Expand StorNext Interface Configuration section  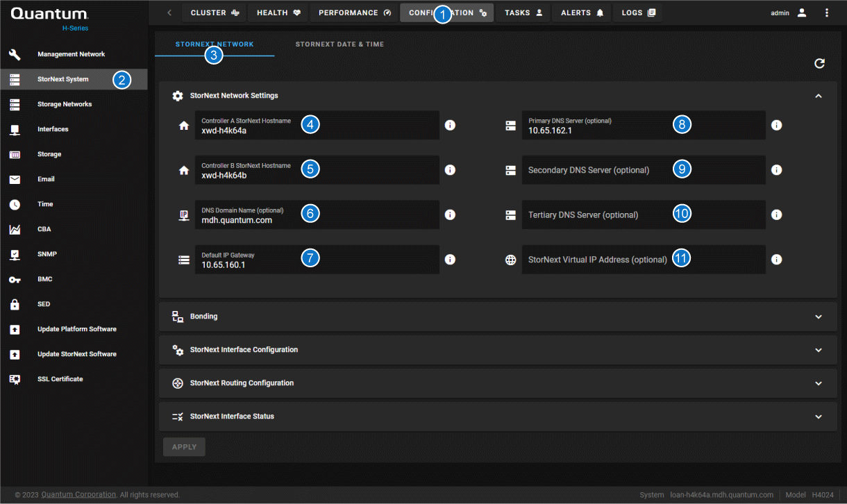tap(819, 350)
